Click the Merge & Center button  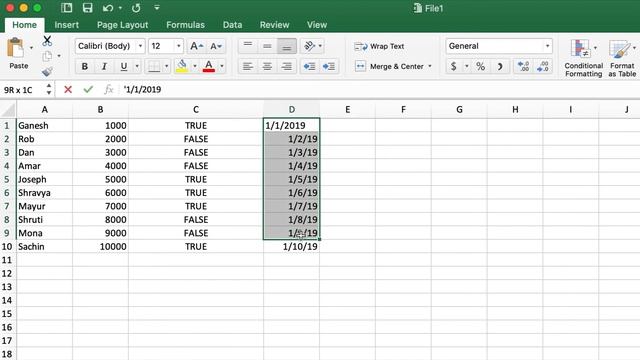point(389,66)
